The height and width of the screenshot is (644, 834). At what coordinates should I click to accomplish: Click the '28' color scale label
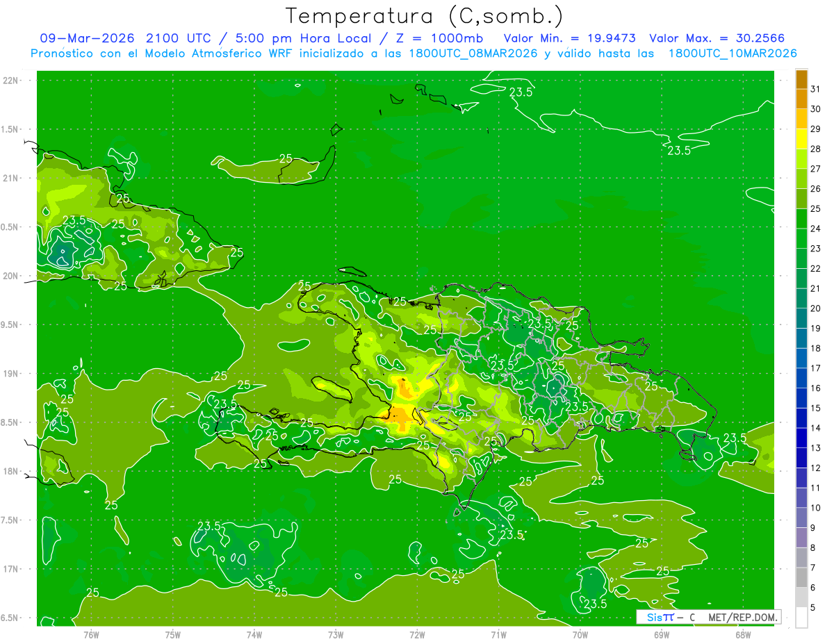815,149
